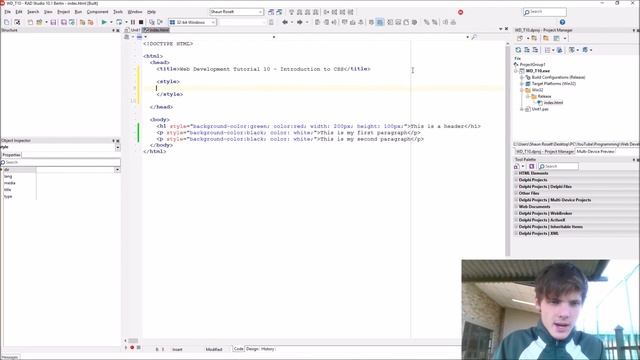The width and height of the screenshot is (640, 360).
Task: Open the Project menu
Action: pos(63,12)
